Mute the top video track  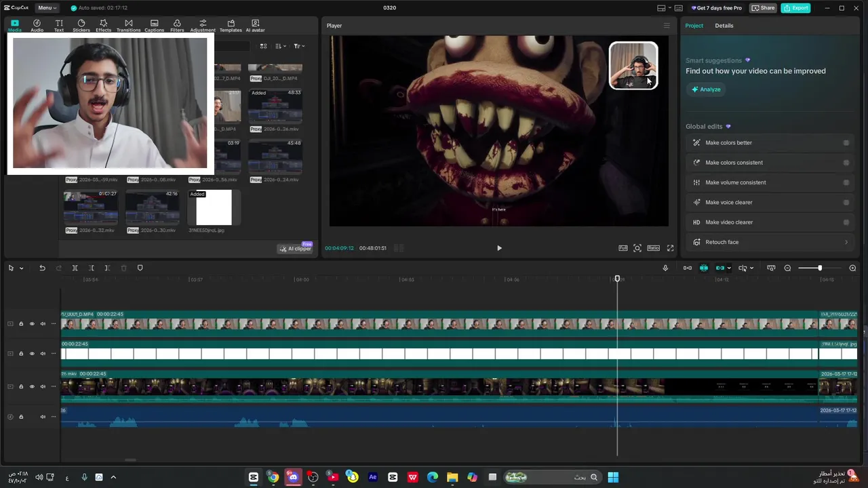click(43, 324)
